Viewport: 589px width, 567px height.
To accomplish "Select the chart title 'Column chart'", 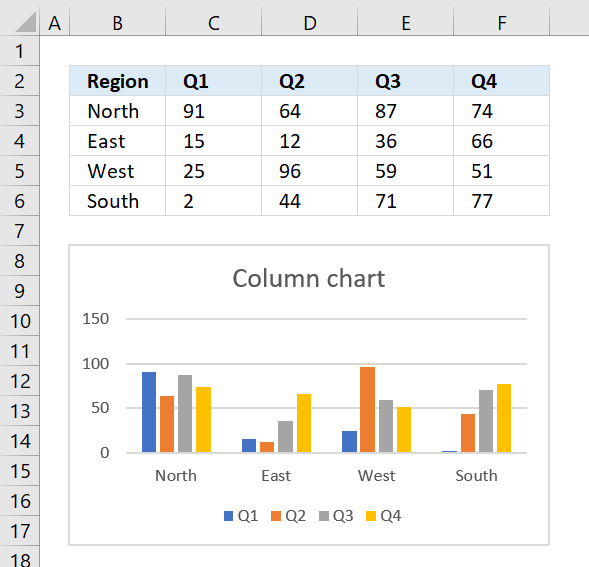I will [309, 278].
